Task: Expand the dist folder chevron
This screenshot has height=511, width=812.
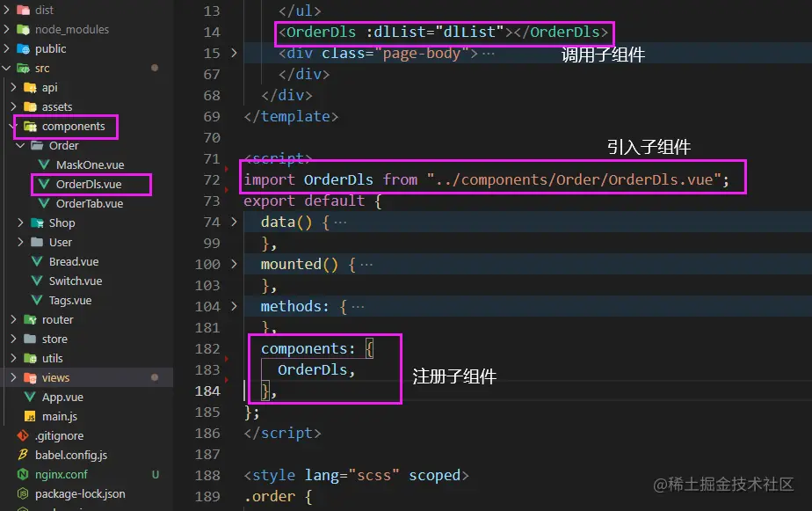Action: [x=7, y=10]
